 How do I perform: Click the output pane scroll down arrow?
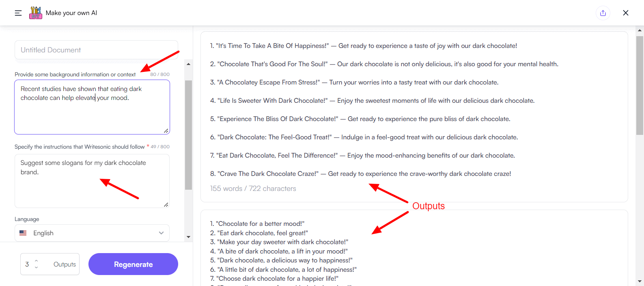(640, 281)
